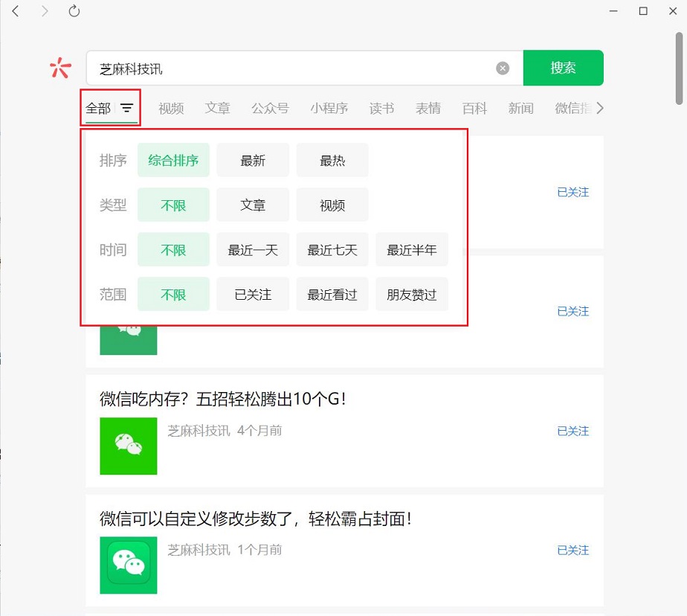
Task: Open the 新闻 tab
Action: click(x=520, y=108)
